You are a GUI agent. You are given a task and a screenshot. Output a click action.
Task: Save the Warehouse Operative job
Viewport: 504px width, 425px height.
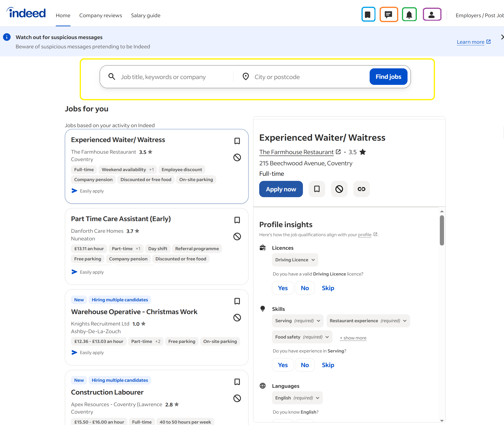coord(237,301)
